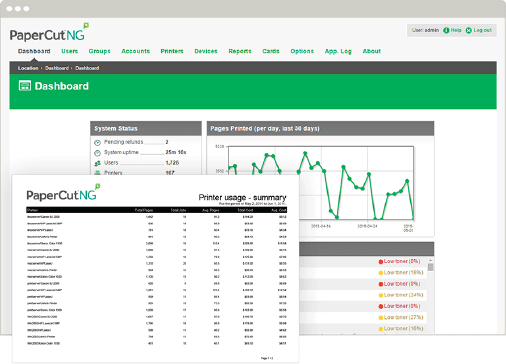Go to the Options tab

point(302,51)
